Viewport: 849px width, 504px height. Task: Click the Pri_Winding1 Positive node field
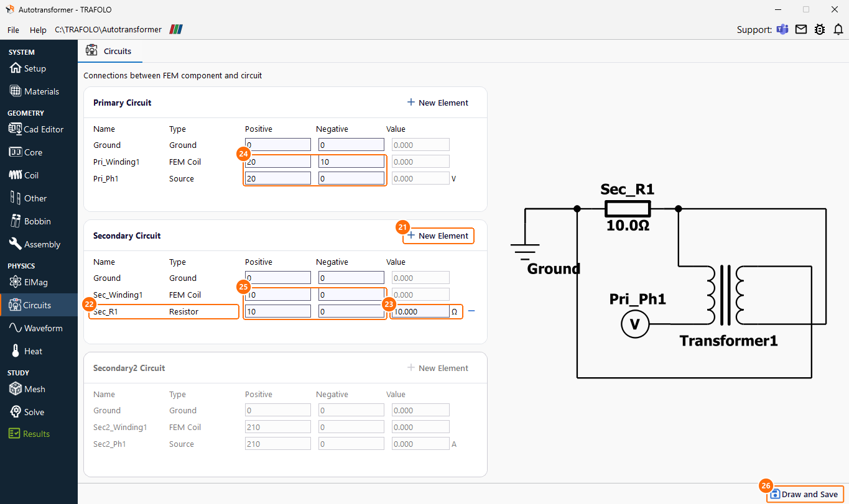tap(278, 162)
